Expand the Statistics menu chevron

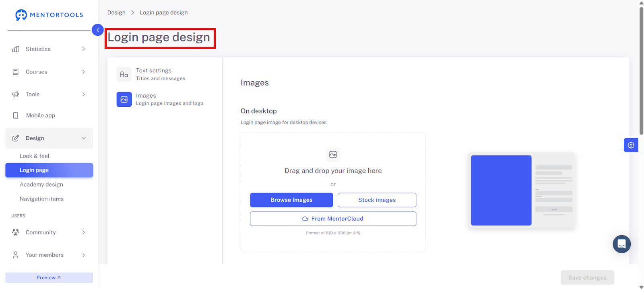pyautogui.click(x=84, y=49)
